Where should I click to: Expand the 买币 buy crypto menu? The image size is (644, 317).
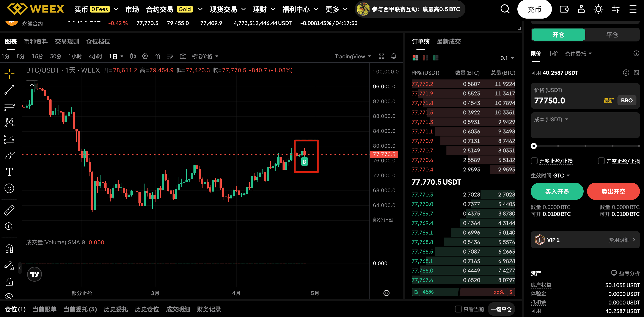(96, 9)
